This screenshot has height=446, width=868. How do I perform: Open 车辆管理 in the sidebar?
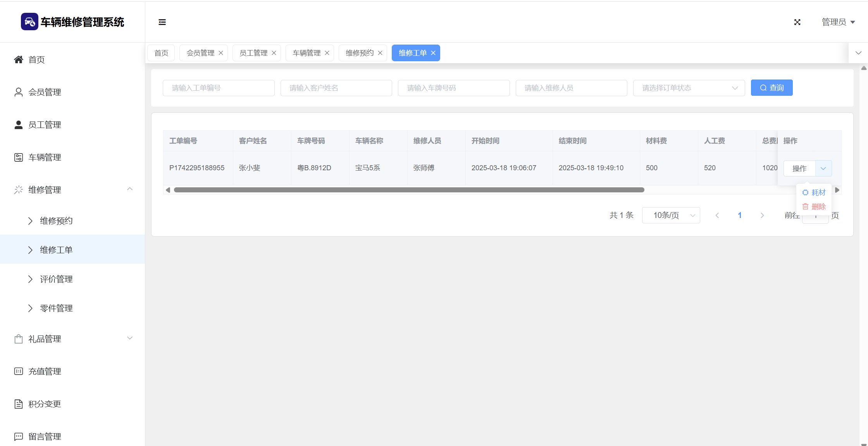point(45,157)
